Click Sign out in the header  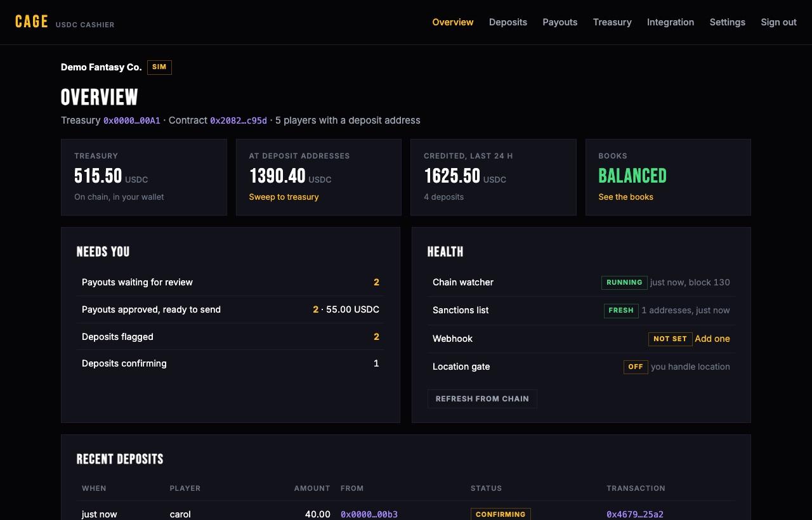coord(779,22)
